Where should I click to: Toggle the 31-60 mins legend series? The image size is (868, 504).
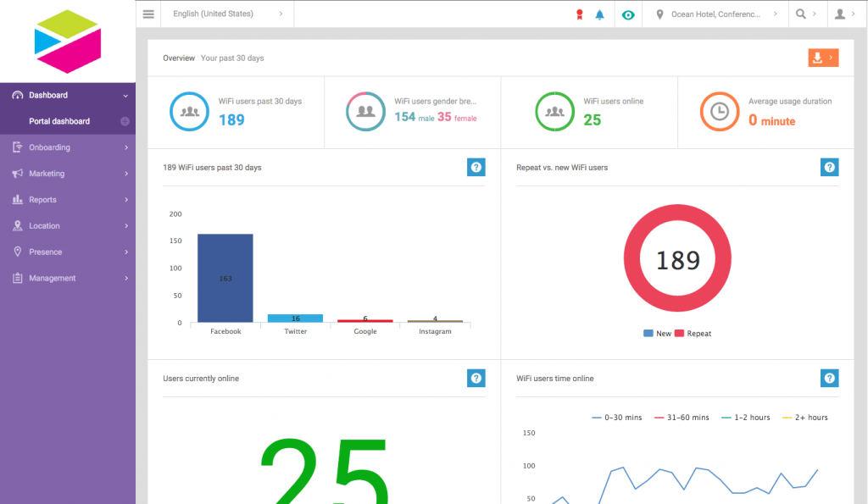682,418
